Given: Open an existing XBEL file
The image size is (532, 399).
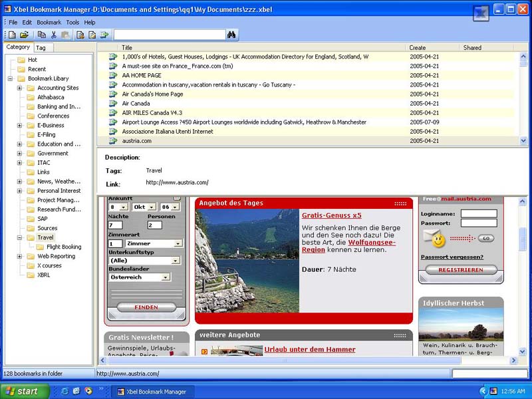Looking at the screenshot, I should (25, 34).
